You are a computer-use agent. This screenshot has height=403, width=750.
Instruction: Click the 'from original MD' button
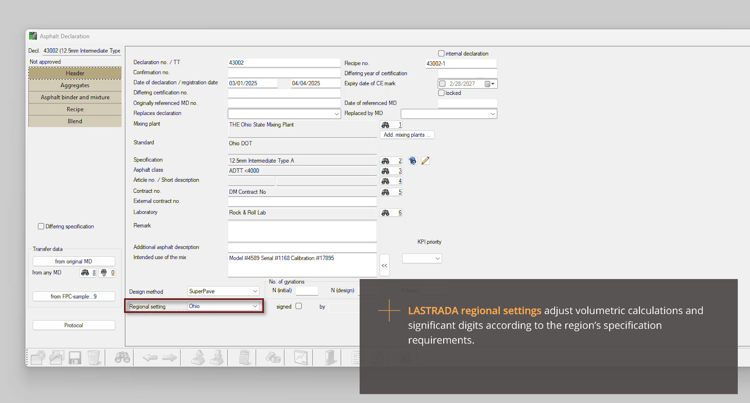74,261
